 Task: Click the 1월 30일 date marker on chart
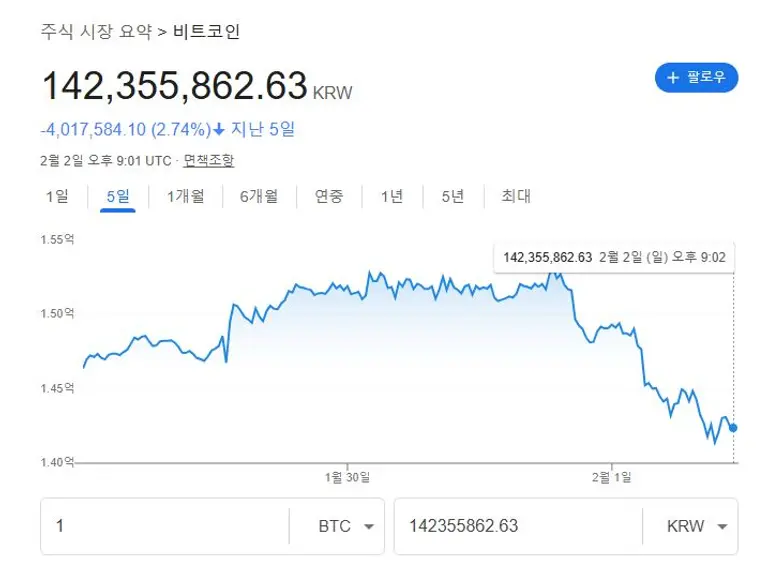(x=347, y=477)
